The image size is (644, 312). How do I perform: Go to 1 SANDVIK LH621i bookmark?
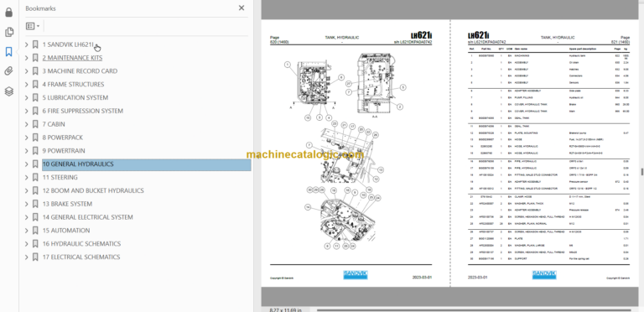pos(69,44)
